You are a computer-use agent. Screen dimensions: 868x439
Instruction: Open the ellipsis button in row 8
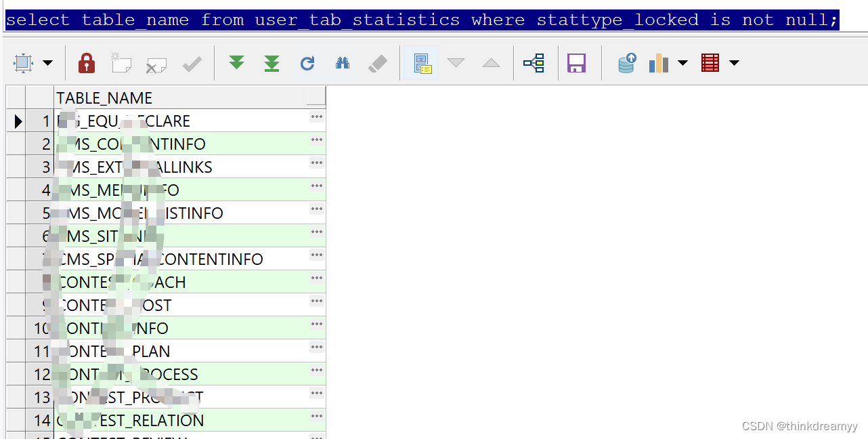(x=316, y=278)
